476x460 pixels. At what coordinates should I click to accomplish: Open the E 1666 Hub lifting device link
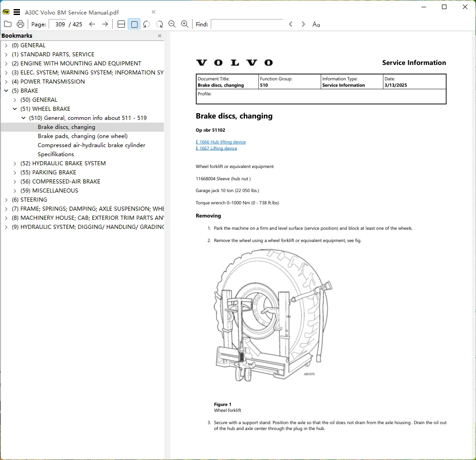[221, 142]
